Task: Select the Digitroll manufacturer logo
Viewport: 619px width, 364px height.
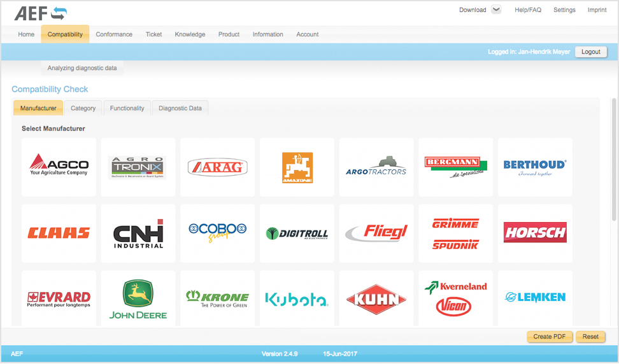Action: (x=297, y=234)
